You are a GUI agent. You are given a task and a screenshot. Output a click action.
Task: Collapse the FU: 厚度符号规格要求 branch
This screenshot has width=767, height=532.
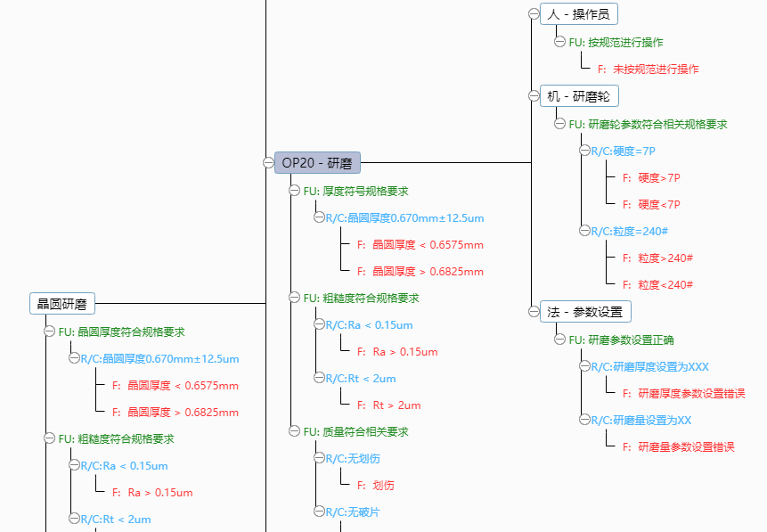[x=293, y=190]
